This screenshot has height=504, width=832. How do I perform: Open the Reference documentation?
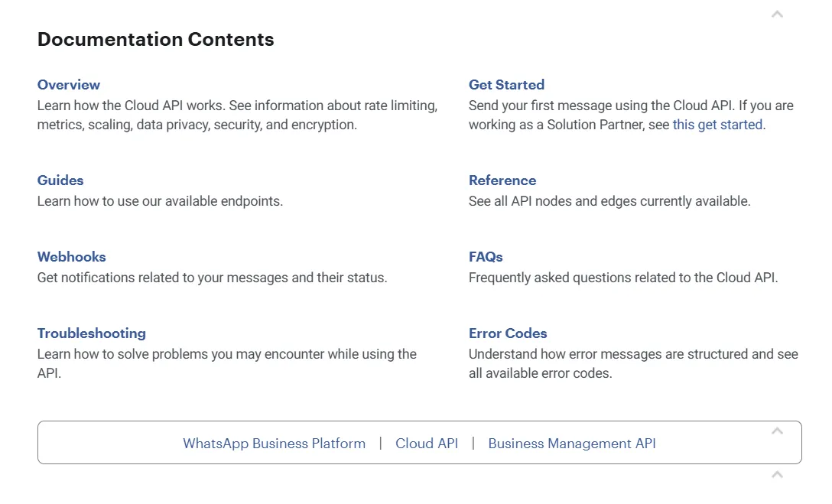[502, 180]
